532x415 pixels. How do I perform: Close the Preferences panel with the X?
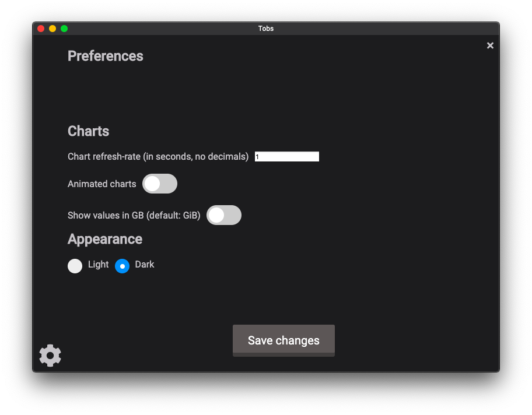(x=490, y=45)
